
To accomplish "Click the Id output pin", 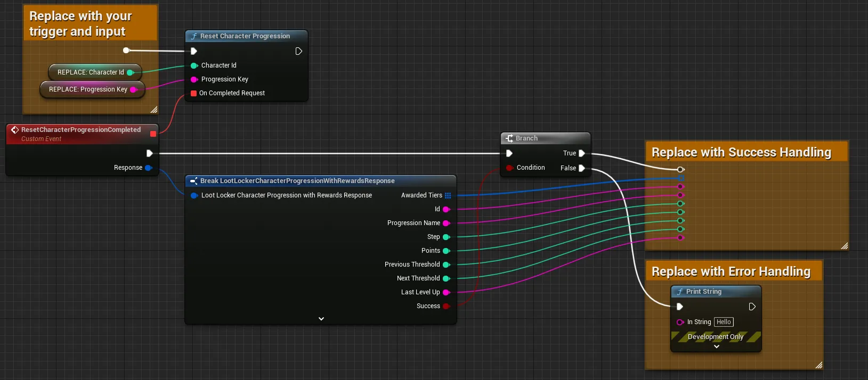I will pos(447,209).
